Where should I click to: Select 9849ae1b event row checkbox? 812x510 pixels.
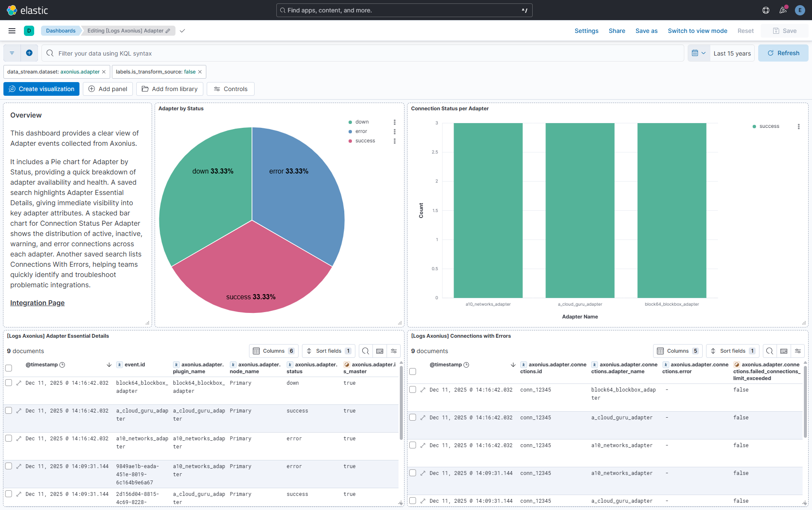(9, 466)
